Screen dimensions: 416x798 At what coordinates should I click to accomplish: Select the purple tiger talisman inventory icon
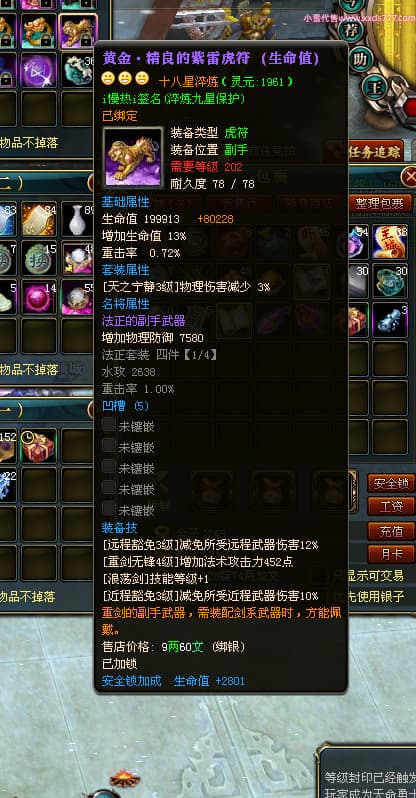point(78,31)
